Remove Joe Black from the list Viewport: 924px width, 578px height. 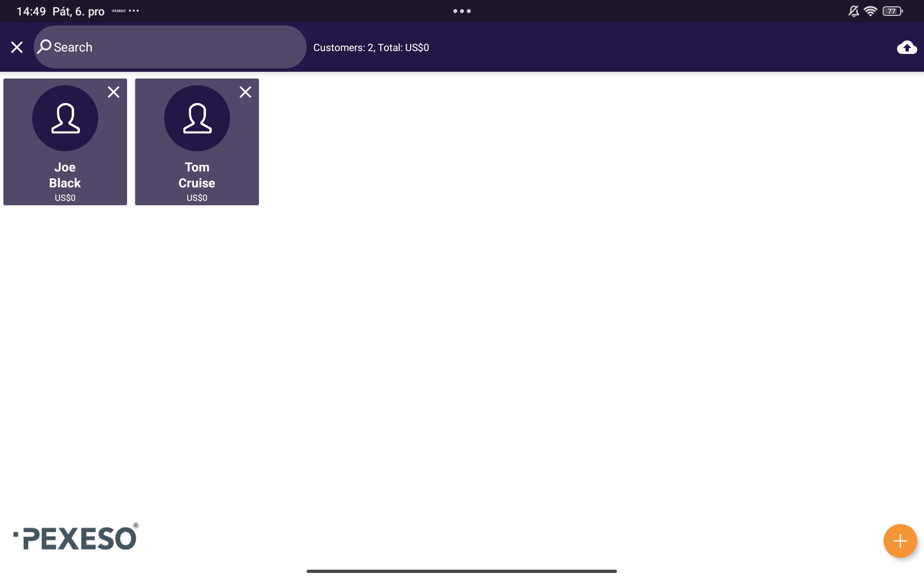[x=114, y=91]
